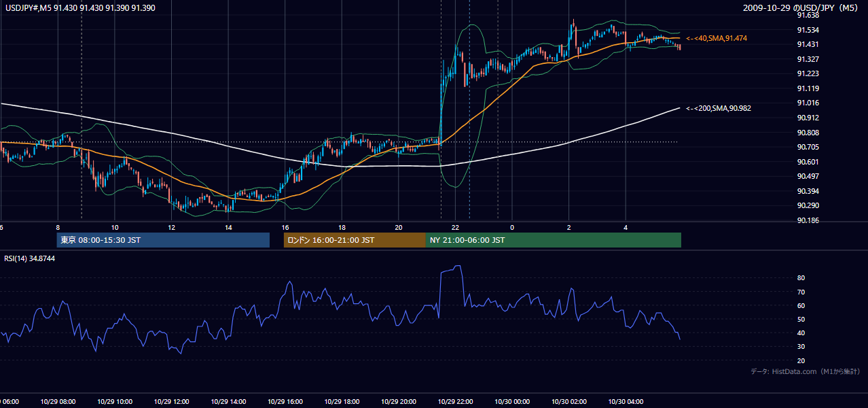The height and width of the screenshot is (408, 868).
Task: Click the USDJPY#,M5 OHLC header text
Action: point(79,7)
